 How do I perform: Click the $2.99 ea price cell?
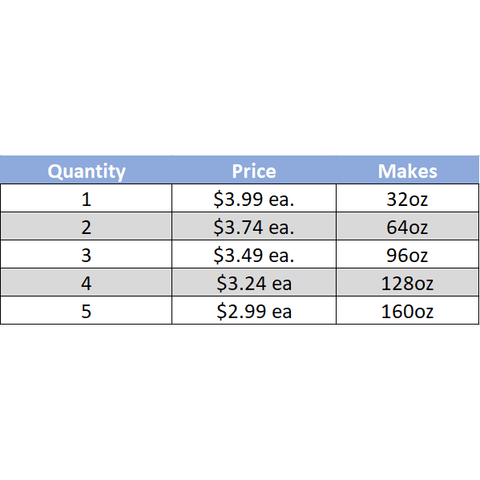254,310
